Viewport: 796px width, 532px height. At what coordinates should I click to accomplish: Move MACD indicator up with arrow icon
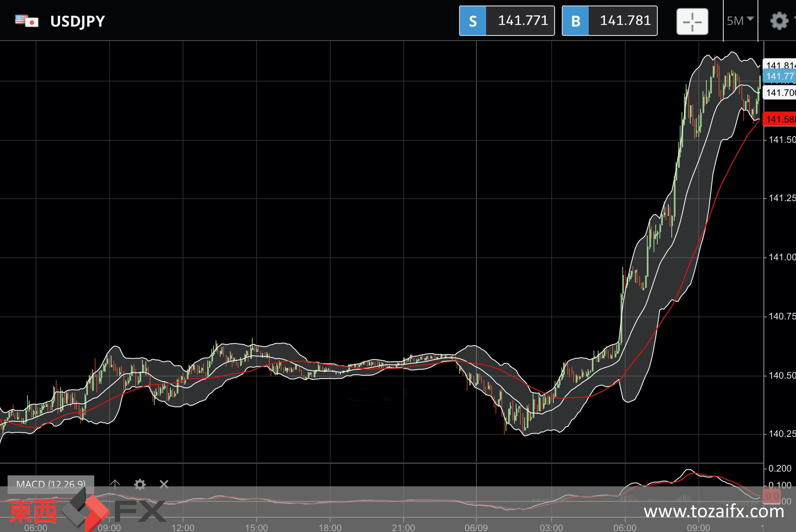115,484
